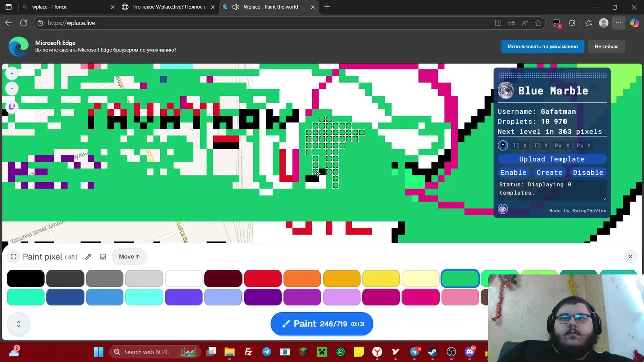Open Windows Start menu
This screenshot has width=644, height=362.
coord(98,352)
